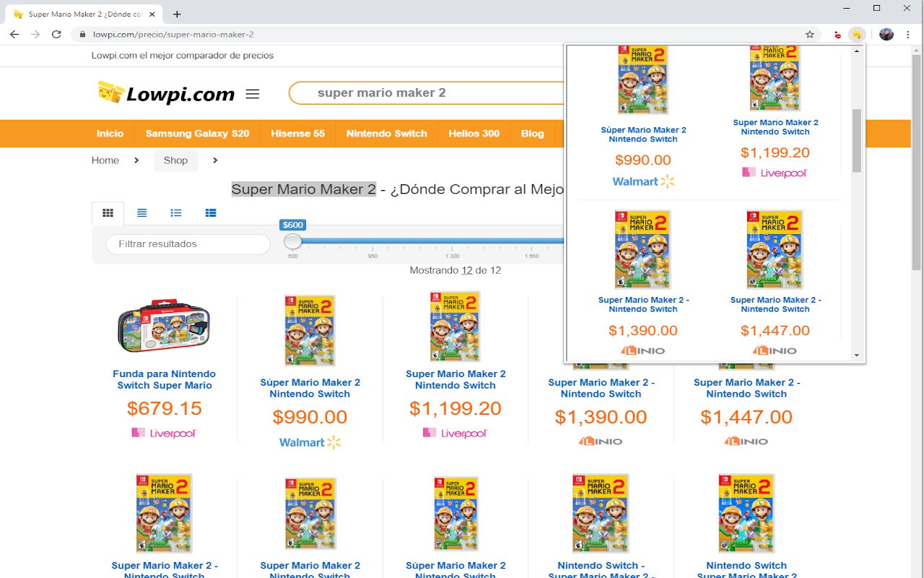View site security lock icon

[82, 34]
